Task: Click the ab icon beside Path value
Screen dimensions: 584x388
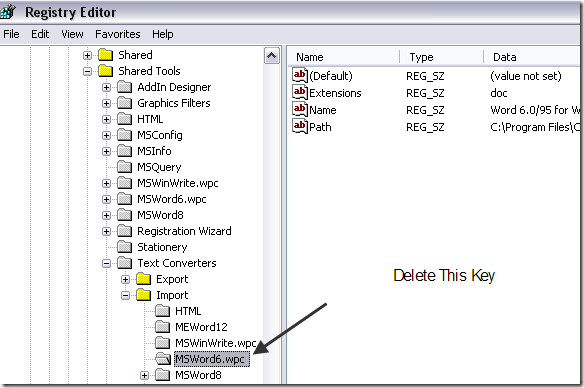Action: [x=300, y=127]
